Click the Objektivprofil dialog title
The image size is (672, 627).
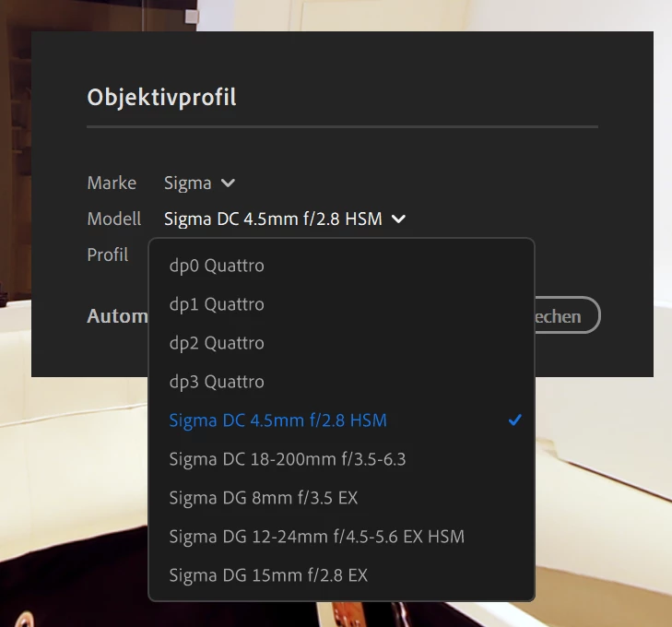(x=161, y=98)
